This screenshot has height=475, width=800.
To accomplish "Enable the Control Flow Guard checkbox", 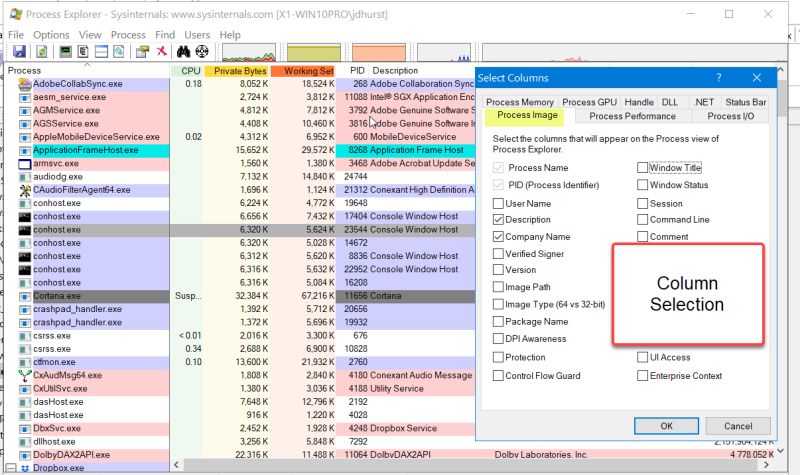I will click(498, 376).
